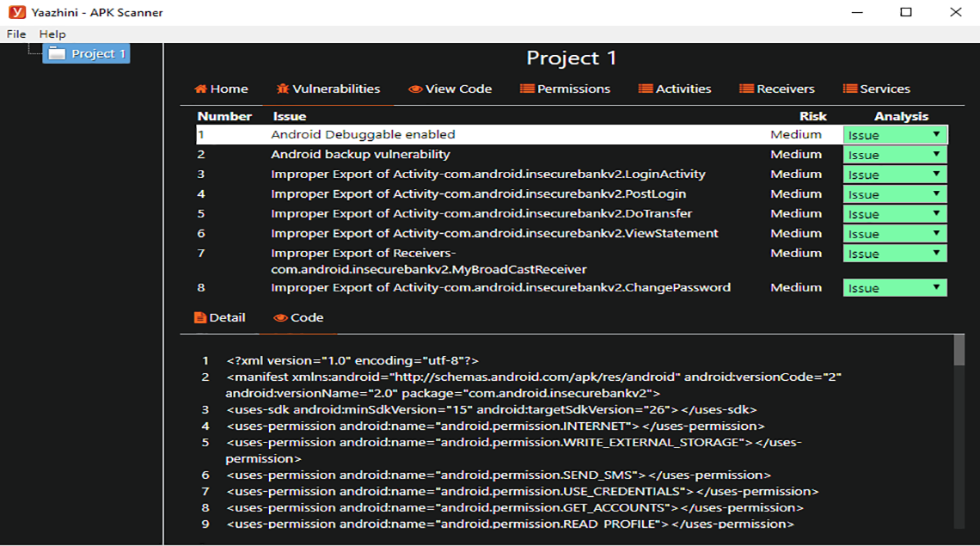This screenshot has width=980, height=546.
Task: Select the ViewStatement improper export issue
Action: tap(572, 233)
